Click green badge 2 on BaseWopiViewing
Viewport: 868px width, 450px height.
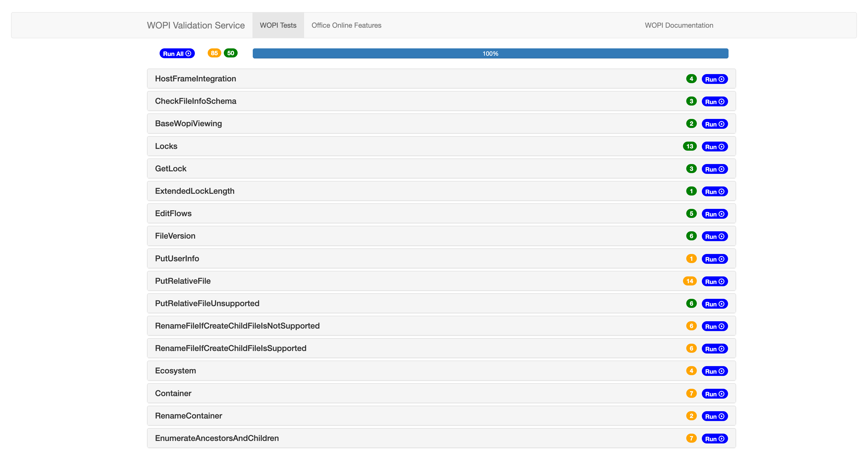[691, 123]
